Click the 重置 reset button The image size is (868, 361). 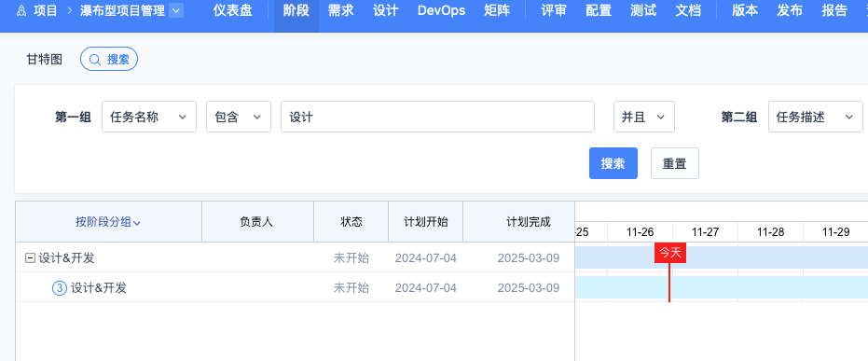click(x=675, y=163)
